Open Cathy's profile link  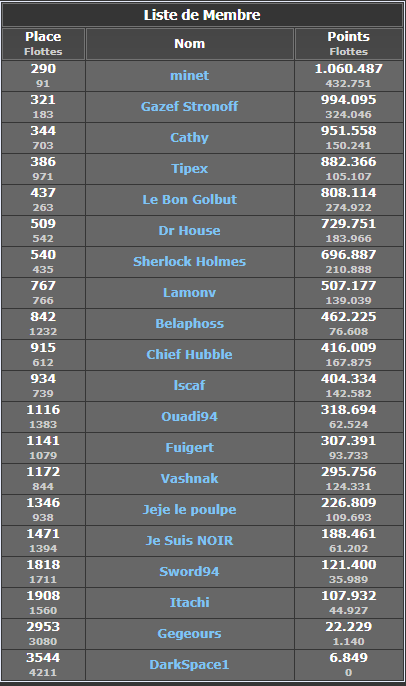189,138
